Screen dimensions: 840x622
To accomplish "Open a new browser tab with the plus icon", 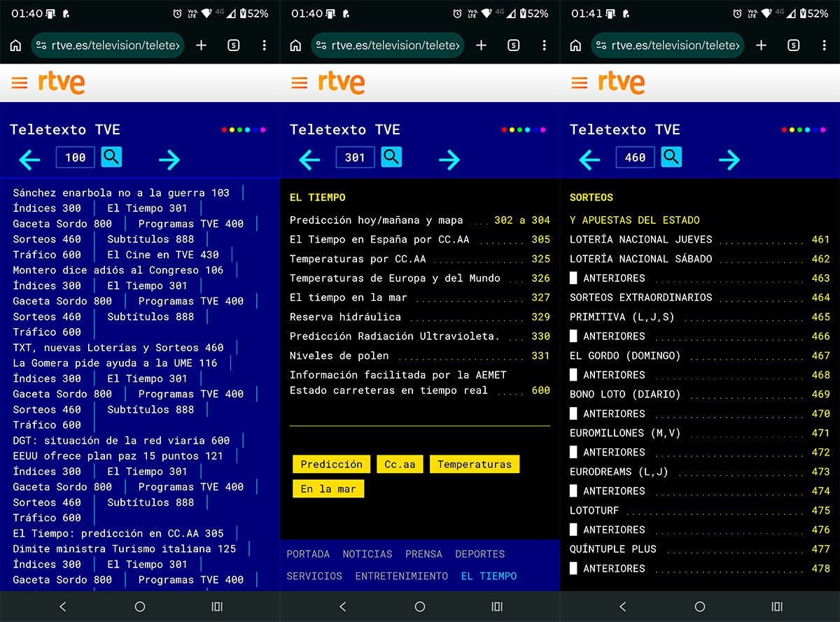I will pyautogui.click(x=201, y=45).
